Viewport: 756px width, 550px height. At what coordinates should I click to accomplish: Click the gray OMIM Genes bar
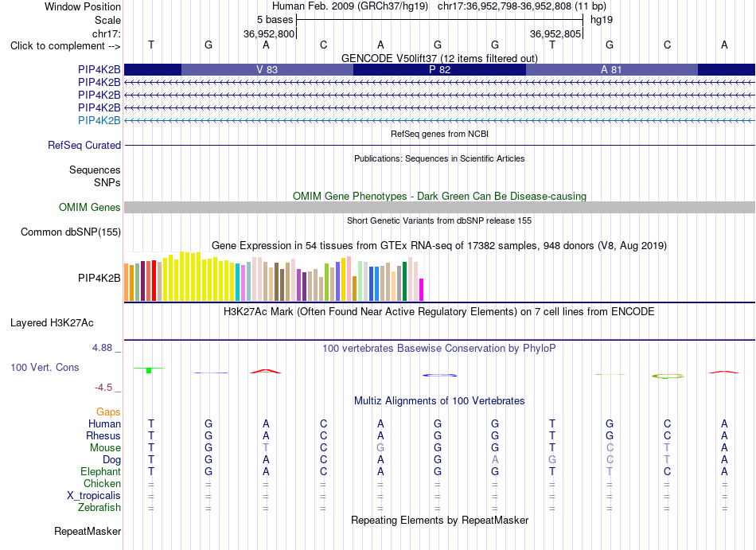pyautogui.click(x=439, y=207)
